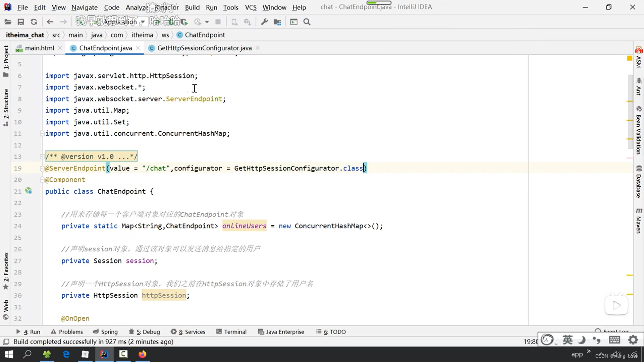Viewport: 644px width, 362px height.
Task: Click the ws breadcrumb in navigation bar
Action: point(165,35)
